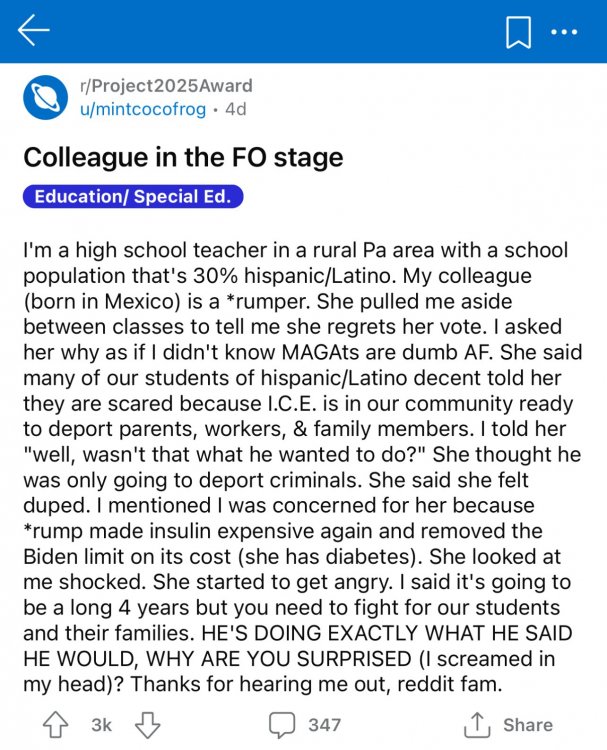Tap the 3k vote score
607x750 pixels.
click(102, 725)
